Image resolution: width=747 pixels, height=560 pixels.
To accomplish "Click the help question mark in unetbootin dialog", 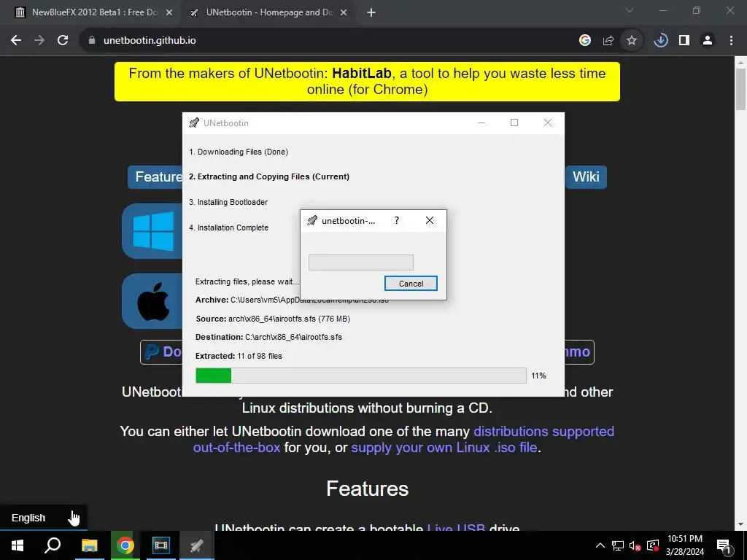I will point(396,220).
